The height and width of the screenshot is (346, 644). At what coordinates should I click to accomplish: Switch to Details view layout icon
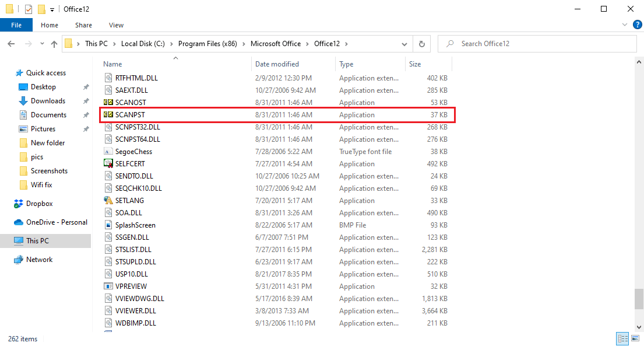click(x=622, y=338)
